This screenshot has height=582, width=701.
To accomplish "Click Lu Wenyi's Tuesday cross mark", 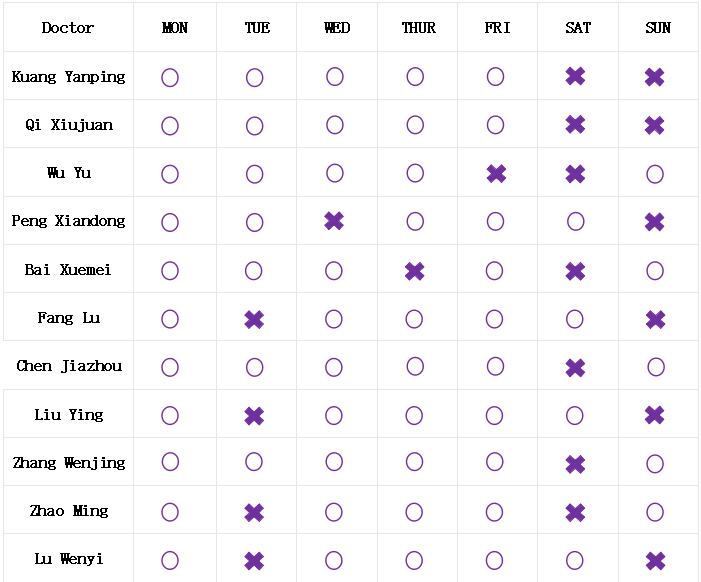I will 254,560.
